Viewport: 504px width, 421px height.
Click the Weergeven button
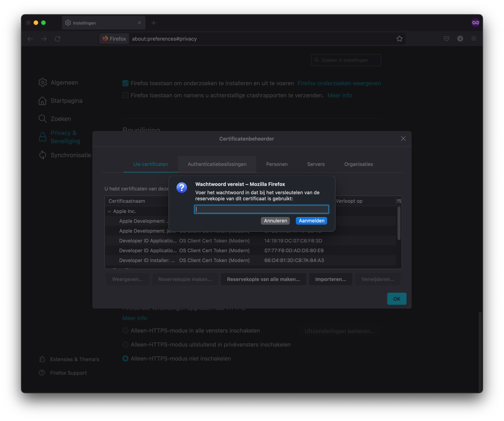[128, 279]
